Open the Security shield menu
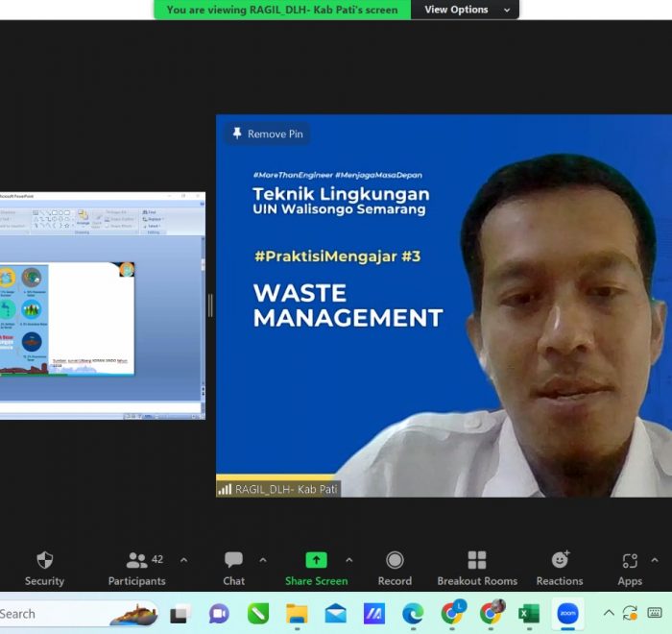The width and height of the screenshot is (672, 634). pyautogui.click(x=44, y=568)
